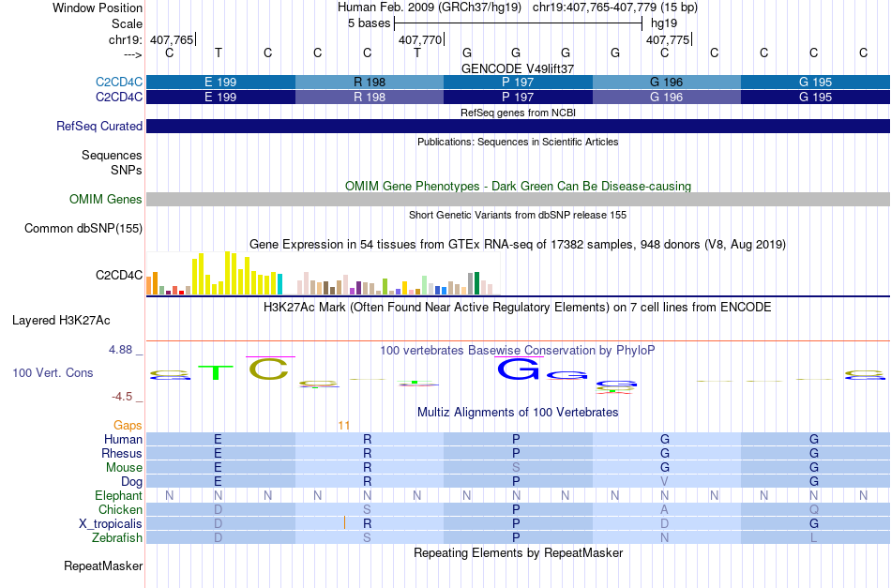Click the X_tropicalis orange insertion marker

[x=344, y=522]
